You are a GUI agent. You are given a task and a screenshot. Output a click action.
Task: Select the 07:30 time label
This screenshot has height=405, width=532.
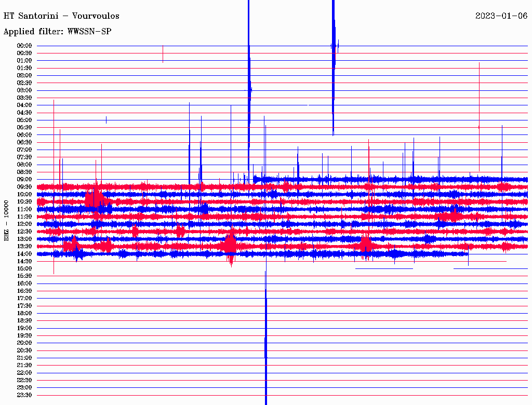tap(24, 157)
